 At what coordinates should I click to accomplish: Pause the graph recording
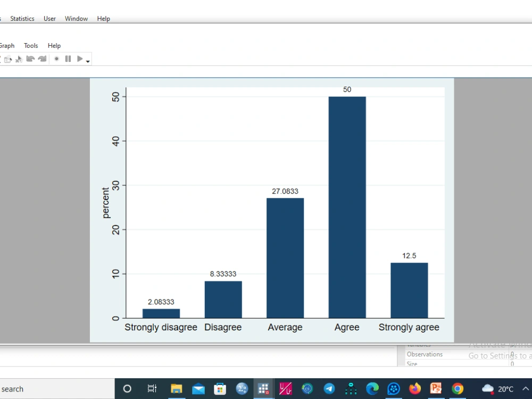point(68,59)
